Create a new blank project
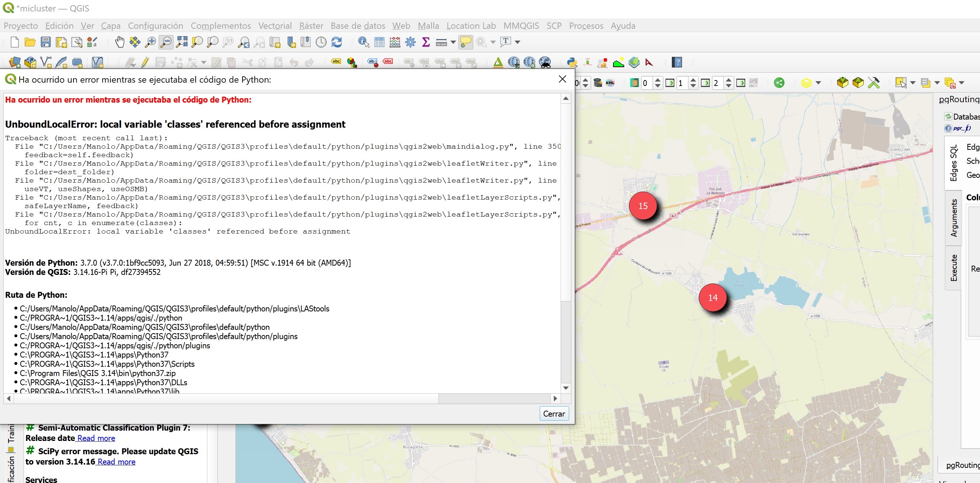980x483 pixels. 14,42
